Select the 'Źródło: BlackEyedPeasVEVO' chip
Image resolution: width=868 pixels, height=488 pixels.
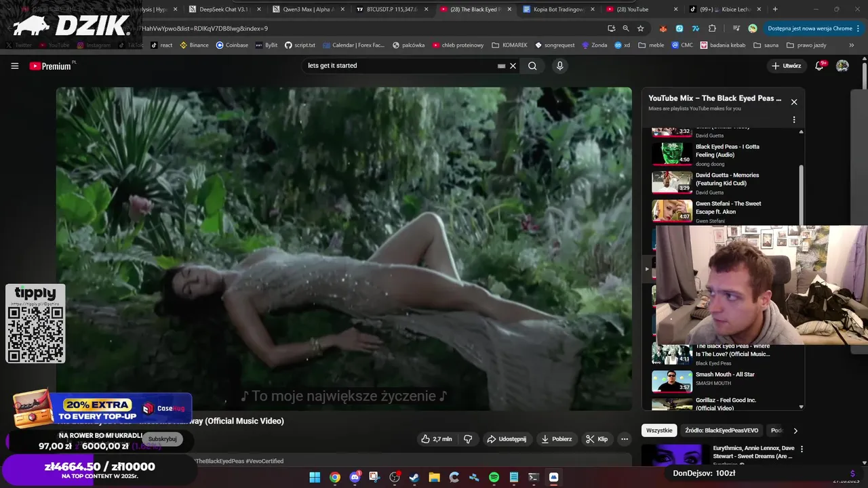pyautogui.click(x=722, y=430)
